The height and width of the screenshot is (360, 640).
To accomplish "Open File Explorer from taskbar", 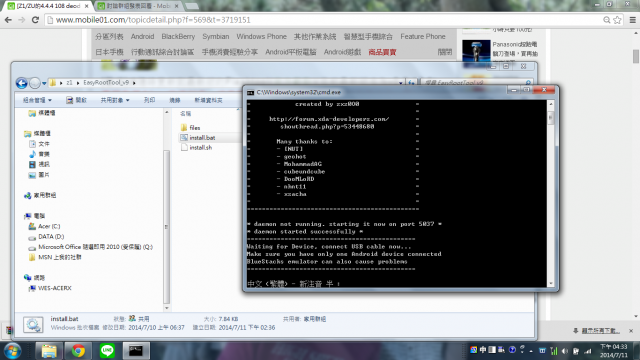I will [49, 351].
